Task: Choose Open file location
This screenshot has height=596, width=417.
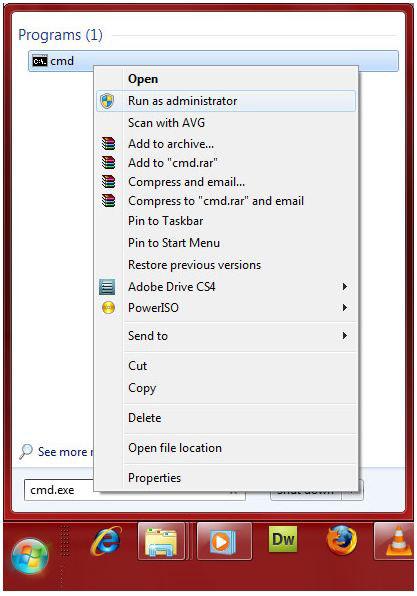Action: click(226, 448)
